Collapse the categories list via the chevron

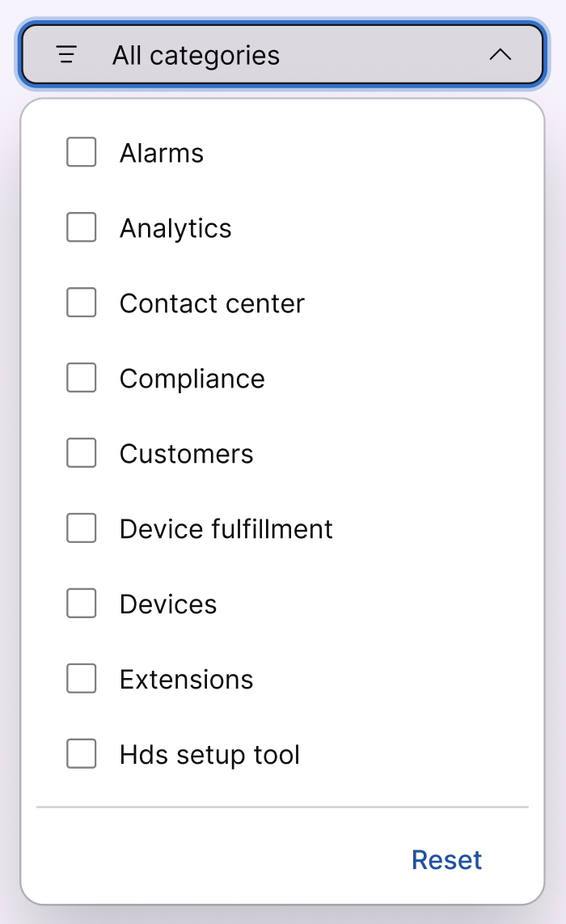(501, 55)
